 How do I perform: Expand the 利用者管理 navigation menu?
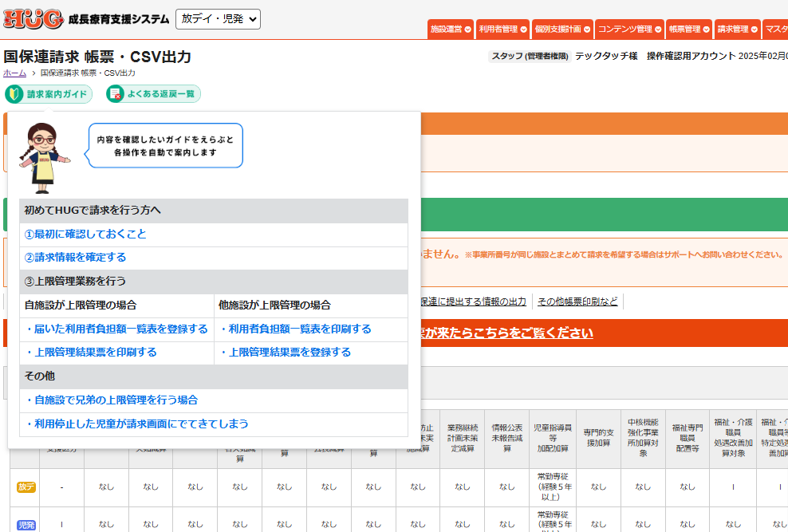point(502,30)
